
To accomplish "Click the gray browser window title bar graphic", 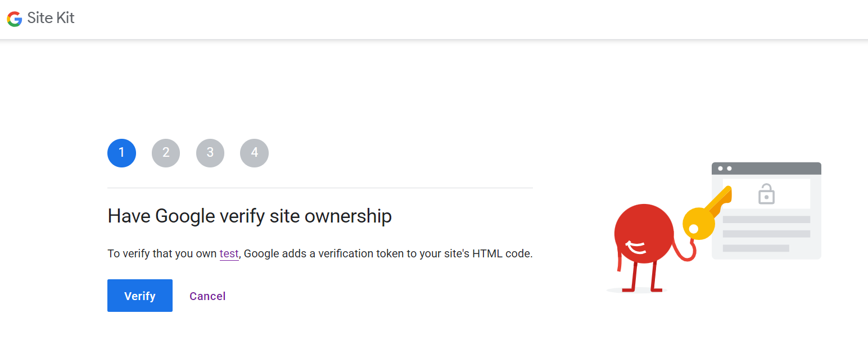I will coord(766,169).
